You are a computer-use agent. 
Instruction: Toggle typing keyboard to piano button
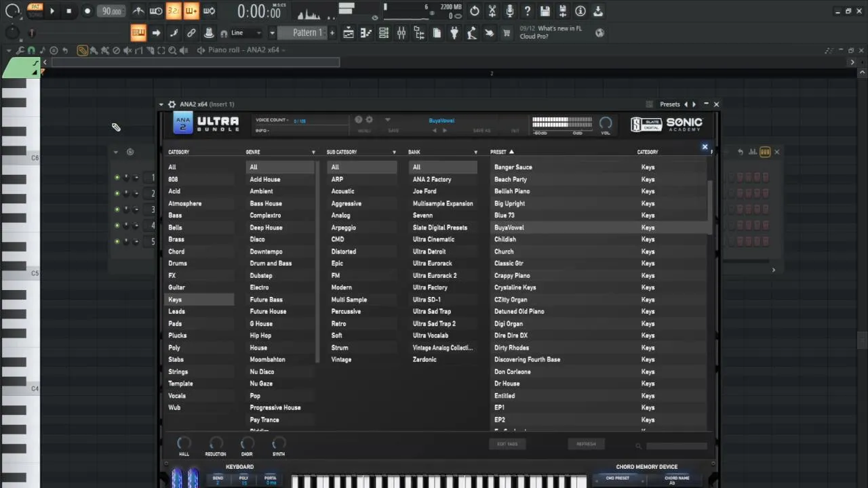coord(138,33)
